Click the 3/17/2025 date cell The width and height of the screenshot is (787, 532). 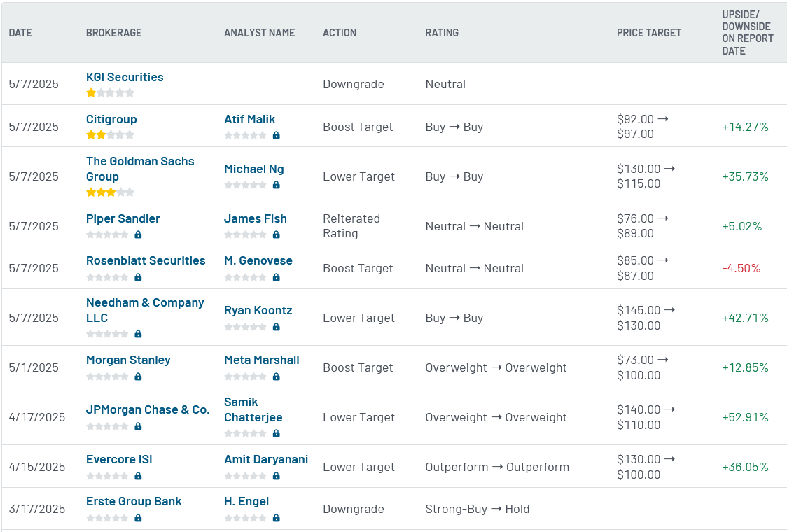pos(37,509)
